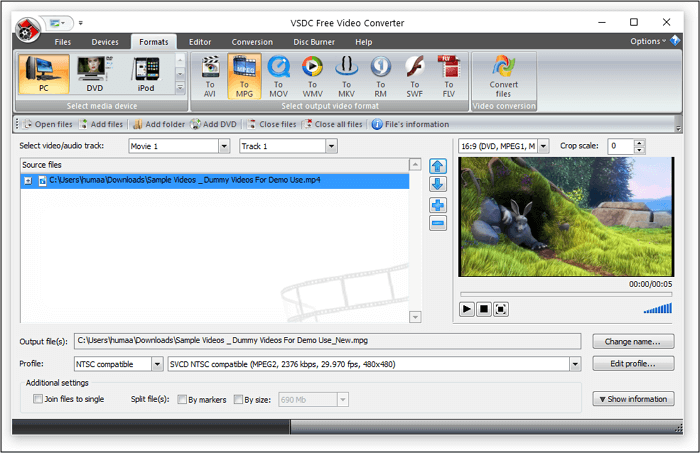
Task: Select the To MKV format icon
Action: [x=346, y=76]
